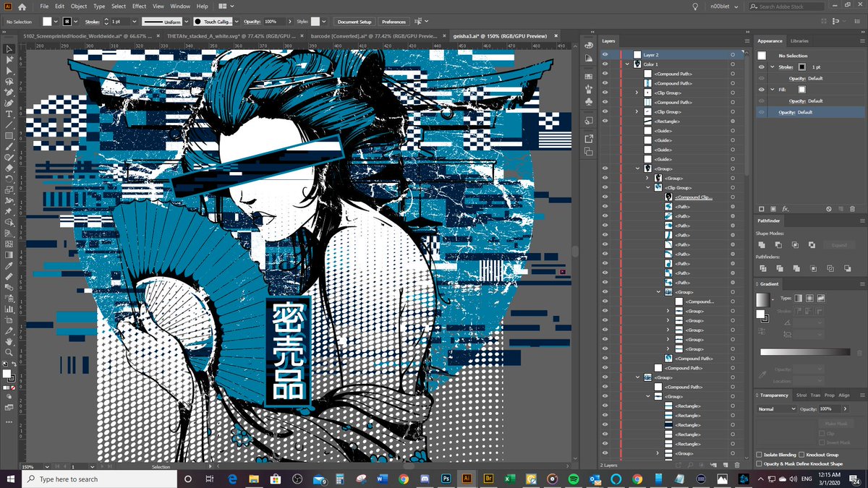This screenshot has width=868, height=488.
Task: Click delete trash icon in Layers panel
Action: (736, 465)
